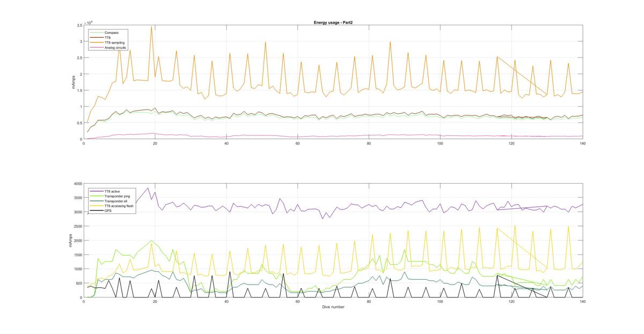The width and height of the screenshot is (644, 334).
Task: Click the '×10^4' exponent label on top chart
Action: 89,22
